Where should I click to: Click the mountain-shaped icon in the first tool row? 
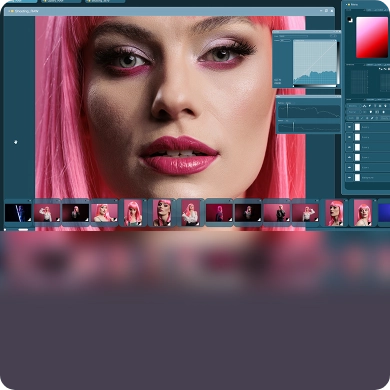point(364,106)
